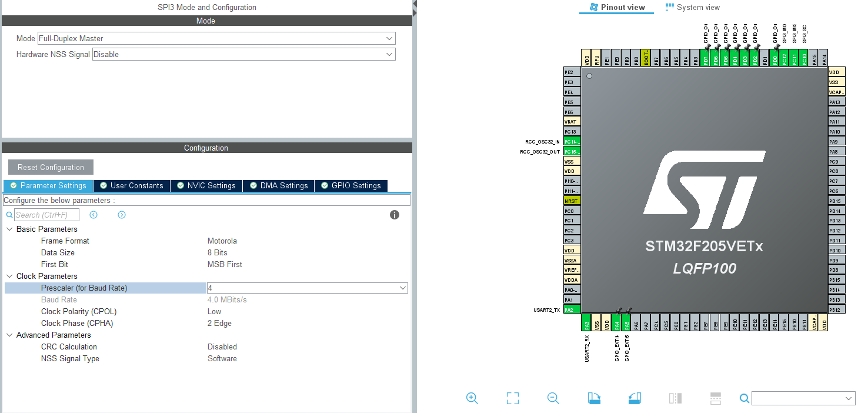Go to next parameter search result
This screenshot has width=868, height=413.
point(122,215)
